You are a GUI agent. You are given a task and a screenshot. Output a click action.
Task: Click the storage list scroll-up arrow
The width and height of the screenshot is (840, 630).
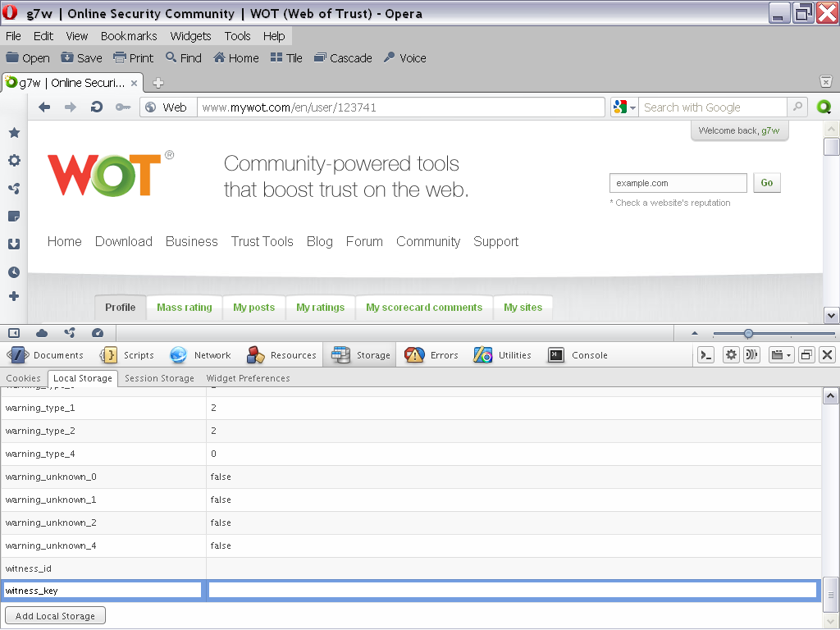(x=830, y=396)
